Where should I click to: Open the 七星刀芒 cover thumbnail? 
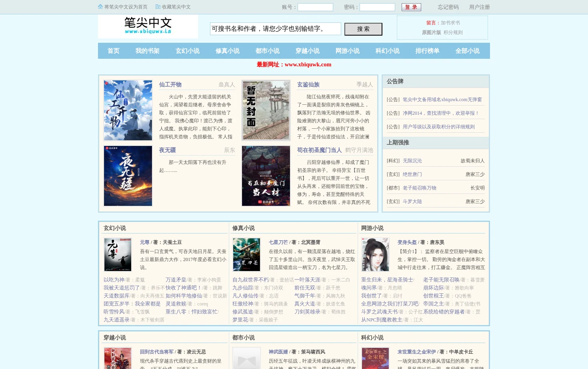246,255
